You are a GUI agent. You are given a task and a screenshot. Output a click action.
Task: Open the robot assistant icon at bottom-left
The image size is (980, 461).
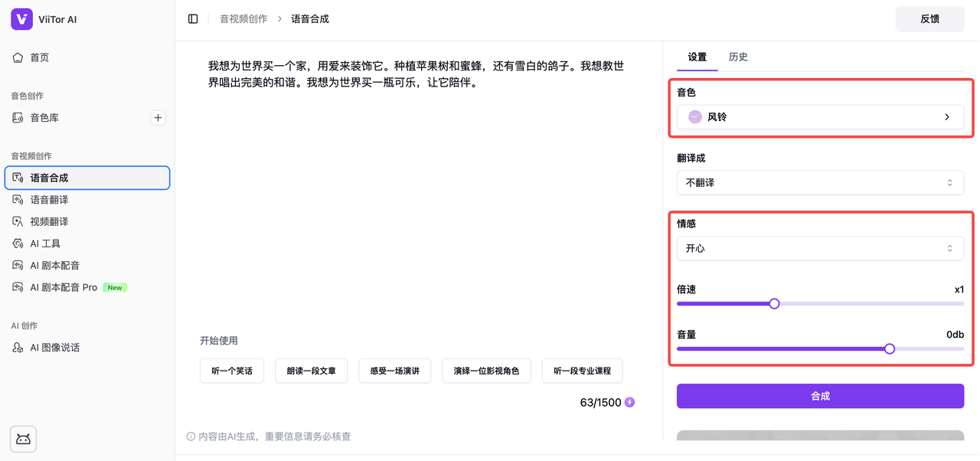[23, 439]
